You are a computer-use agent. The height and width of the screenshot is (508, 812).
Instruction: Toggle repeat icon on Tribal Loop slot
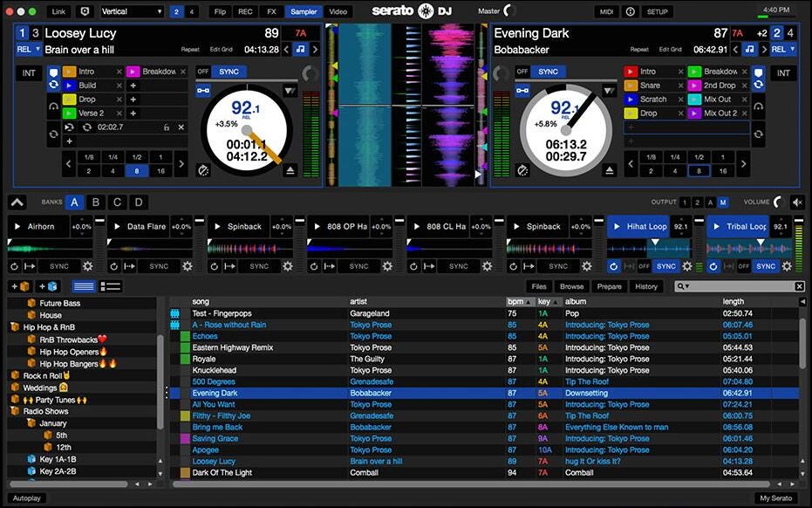pyautogui.click(x=713, y=266)
